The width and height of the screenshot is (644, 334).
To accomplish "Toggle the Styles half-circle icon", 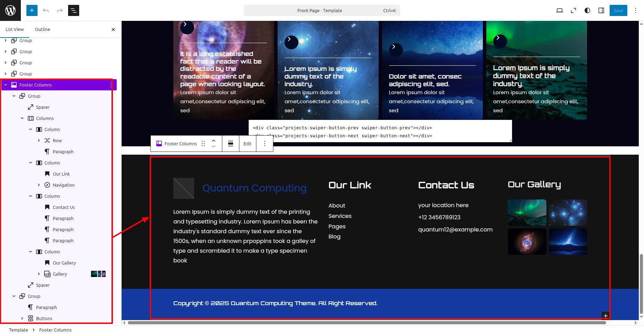I will (587, 10).
